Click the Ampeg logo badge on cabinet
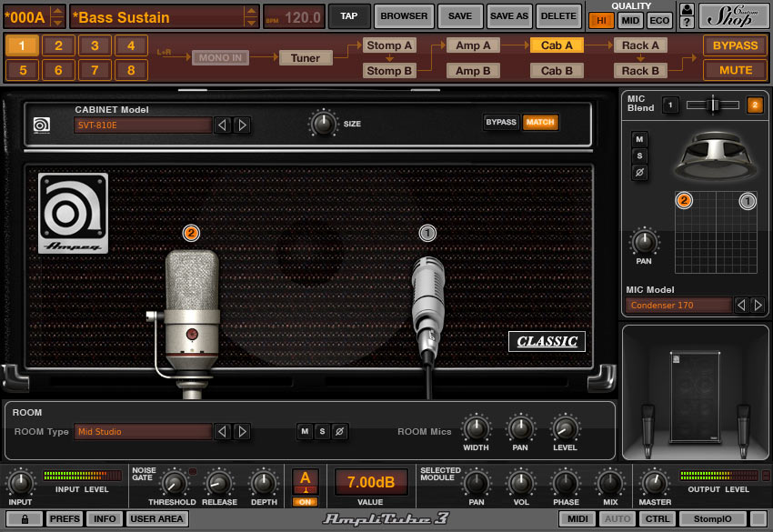The width and height of the screenshot is (773, 532). click(x=73, y=213)
